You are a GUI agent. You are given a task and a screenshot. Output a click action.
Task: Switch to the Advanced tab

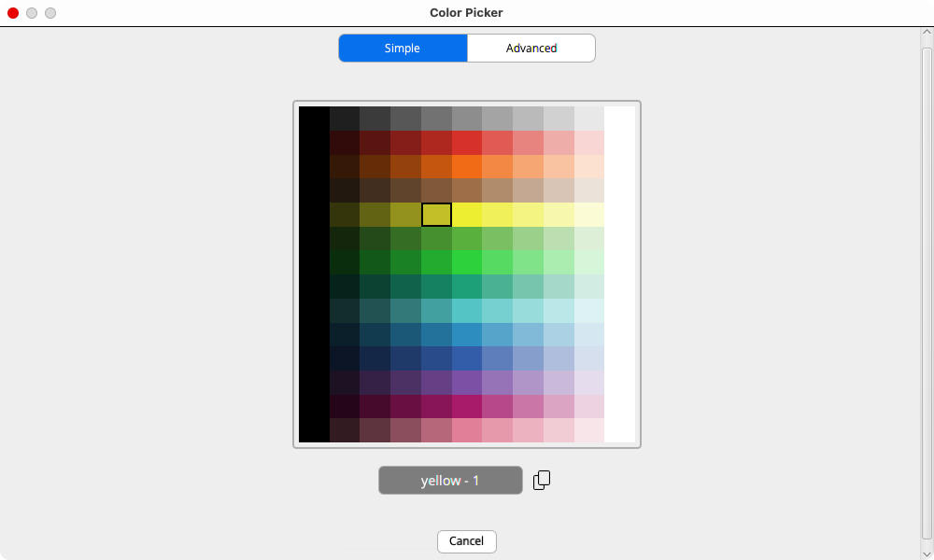pos(531,49)
